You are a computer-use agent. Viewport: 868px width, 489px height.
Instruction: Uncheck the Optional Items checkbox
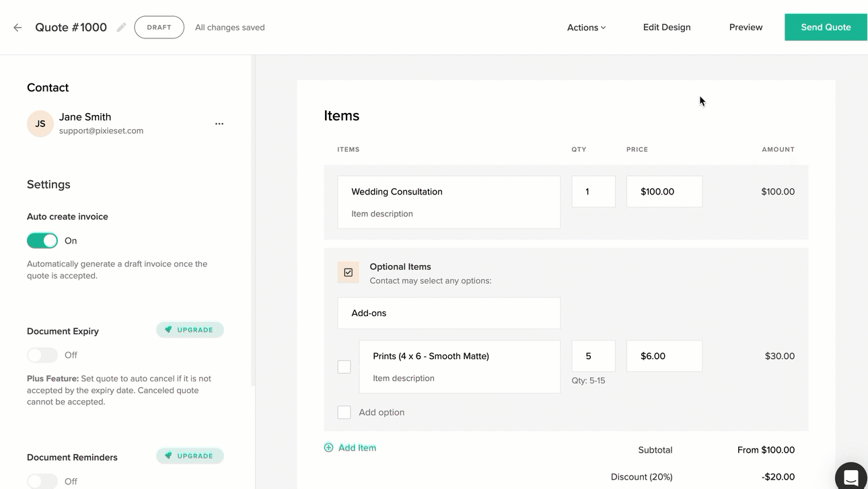pos(348,272)
